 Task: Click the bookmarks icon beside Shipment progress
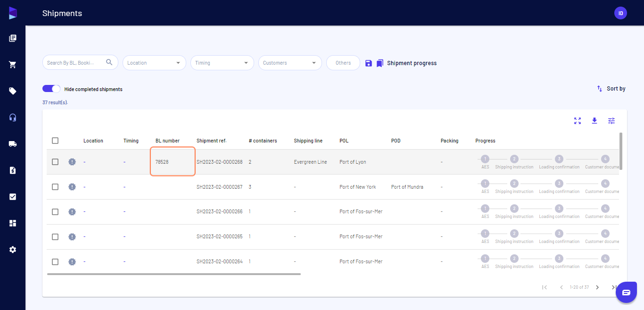pos(380,63)
